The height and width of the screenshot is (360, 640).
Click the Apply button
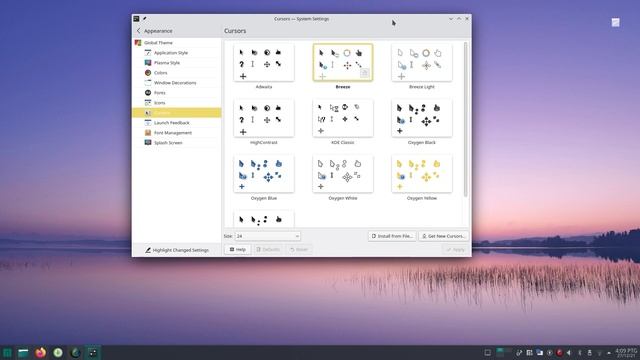(x=455, y=249)
